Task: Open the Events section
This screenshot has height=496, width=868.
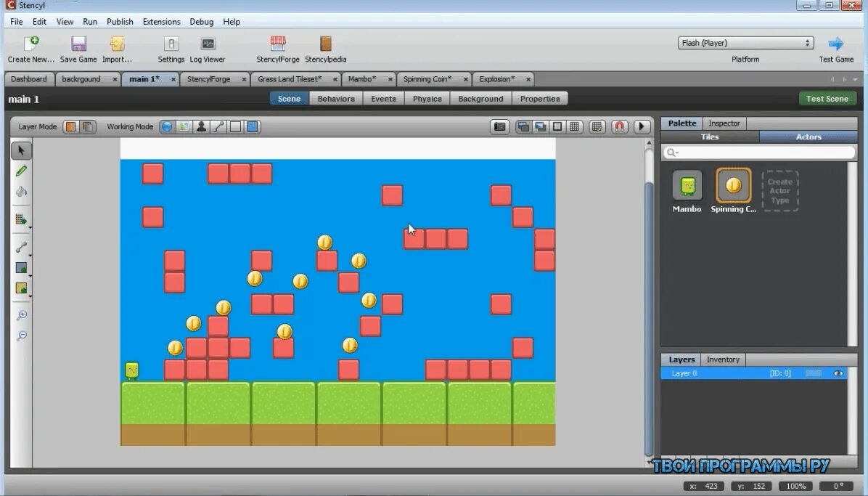Action: (x=384, y=99)
